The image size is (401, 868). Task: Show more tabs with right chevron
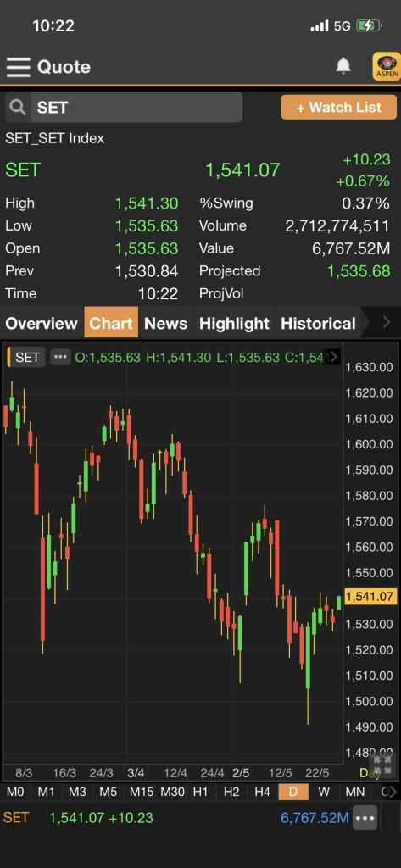click(x=386, y=322)
